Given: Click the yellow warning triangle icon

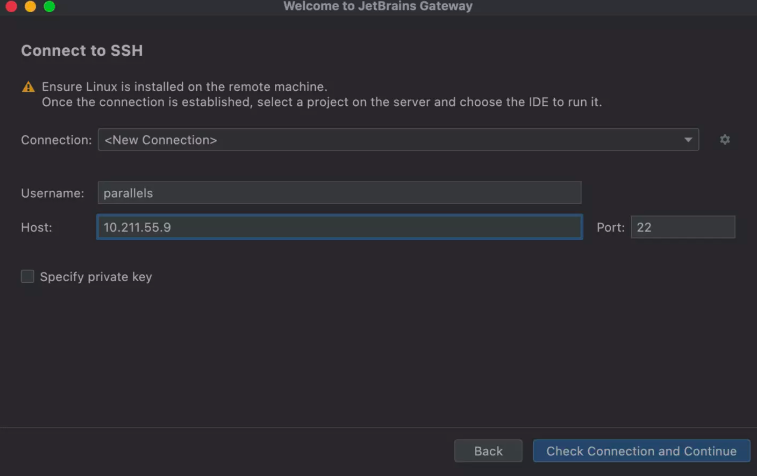Looking at the screenshot, I should [x=28, y=87].
